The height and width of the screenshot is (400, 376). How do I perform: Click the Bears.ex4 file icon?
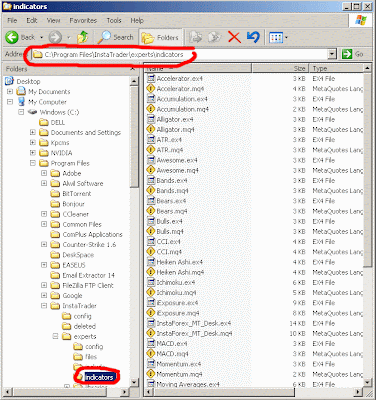pos(151,201)
